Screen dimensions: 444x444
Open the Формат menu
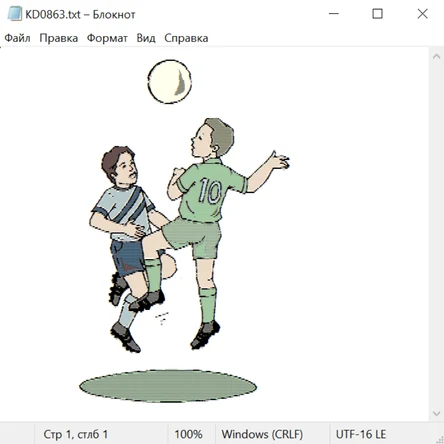point(107,38)
